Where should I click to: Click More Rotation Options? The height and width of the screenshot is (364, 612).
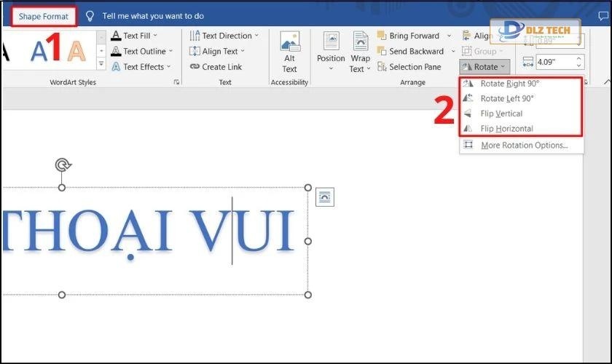pyautogui.click(x=523, y=146)
